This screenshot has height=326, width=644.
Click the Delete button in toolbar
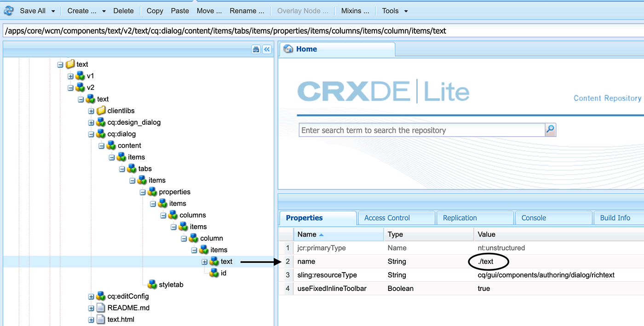point(123,11)
